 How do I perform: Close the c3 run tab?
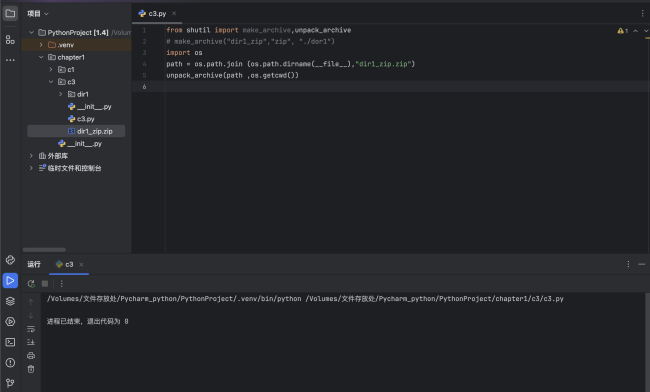coord(81,264)
